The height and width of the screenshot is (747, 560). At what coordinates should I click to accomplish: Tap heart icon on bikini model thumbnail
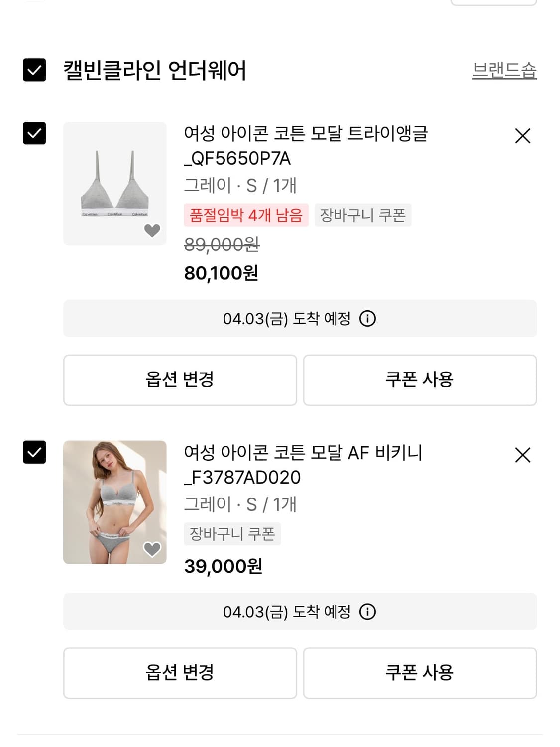pos(152,549)
